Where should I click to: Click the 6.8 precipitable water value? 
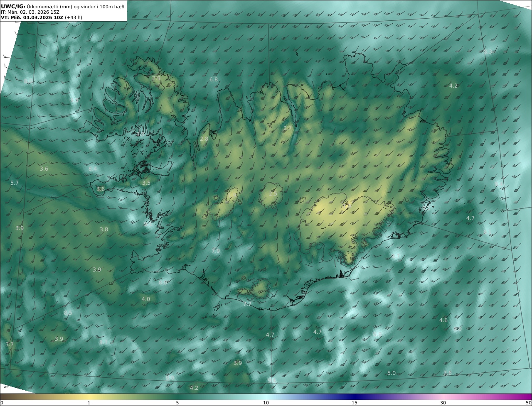point(214,79)
